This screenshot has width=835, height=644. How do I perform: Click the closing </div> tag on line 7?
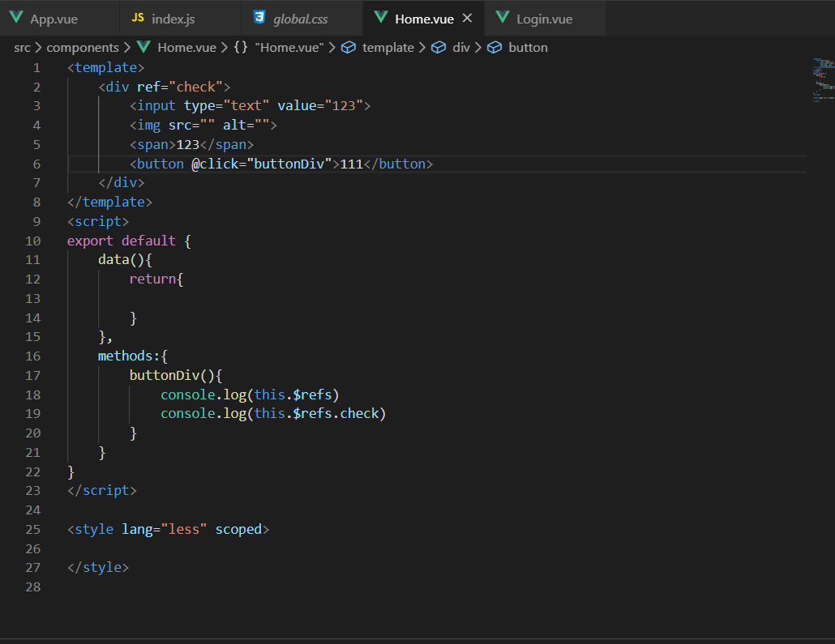pos(122,182)
